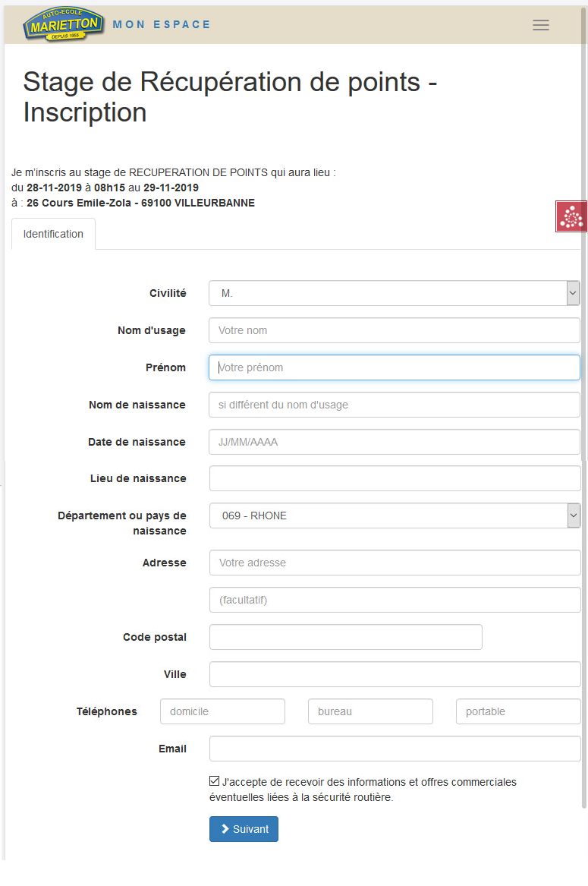Open the Civilité dropdown
The width and height of the screenshot is (588, 886).
click(394, 293)
